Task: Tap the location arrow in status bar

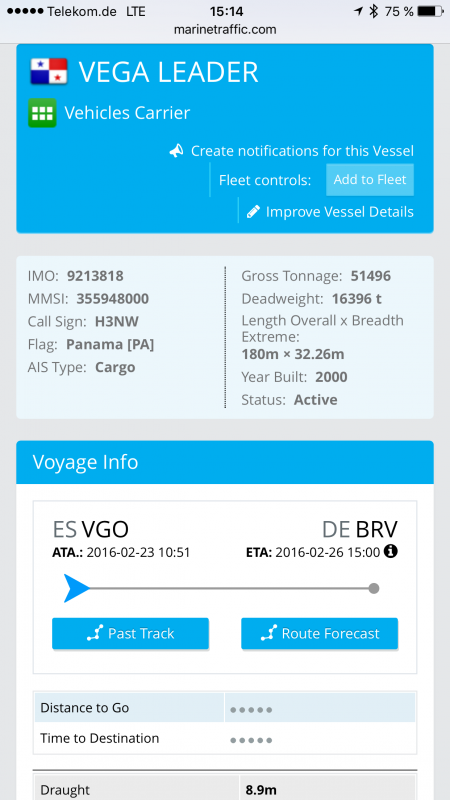Action: 359,11
